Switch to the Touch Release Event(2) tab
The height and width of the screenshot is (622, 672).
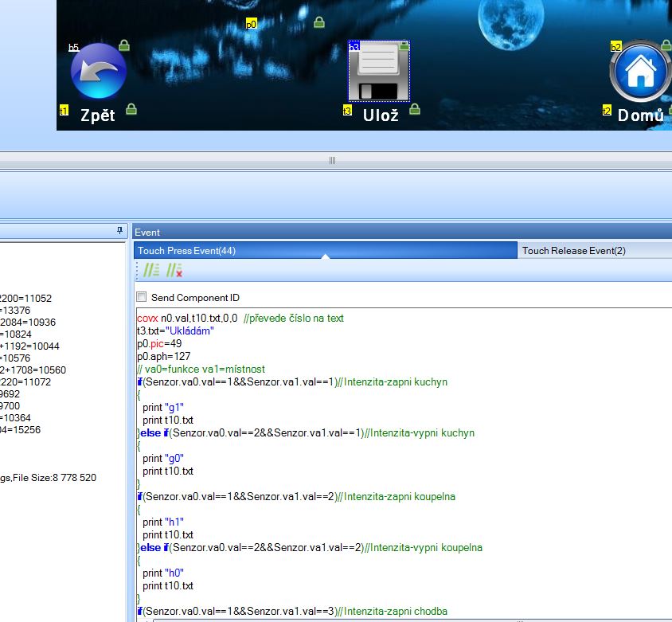point(573,251)
